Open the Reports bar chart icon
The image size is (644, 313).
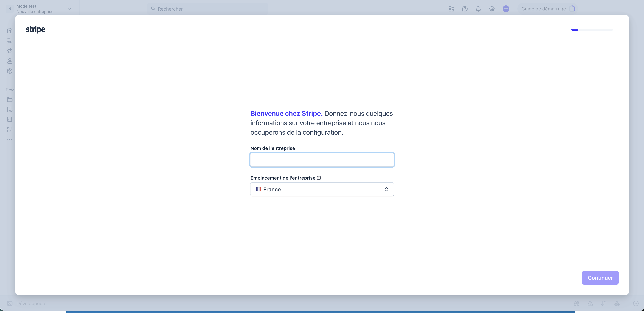point(10,119)
